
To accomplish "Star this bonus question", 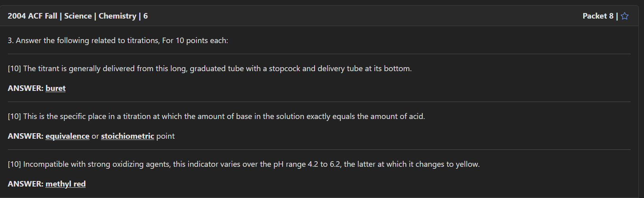I will [x=625, y=16].
